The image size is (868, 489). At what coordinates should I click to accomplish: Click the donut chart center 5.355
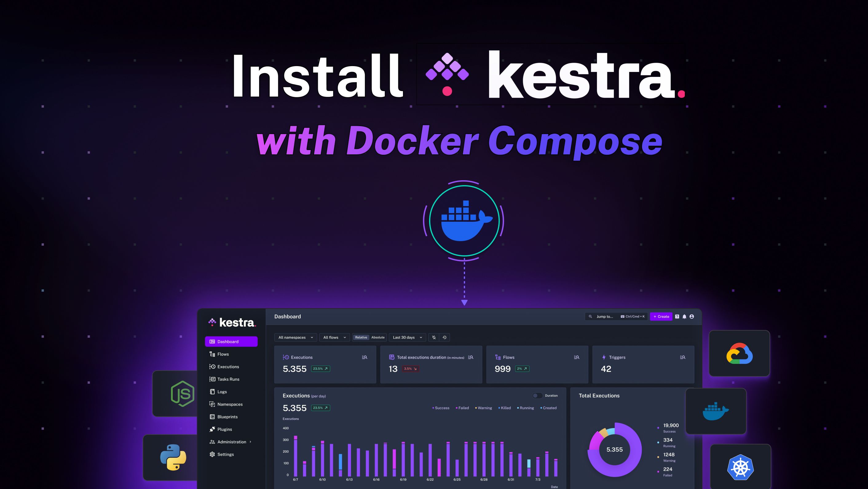(615, 450)
